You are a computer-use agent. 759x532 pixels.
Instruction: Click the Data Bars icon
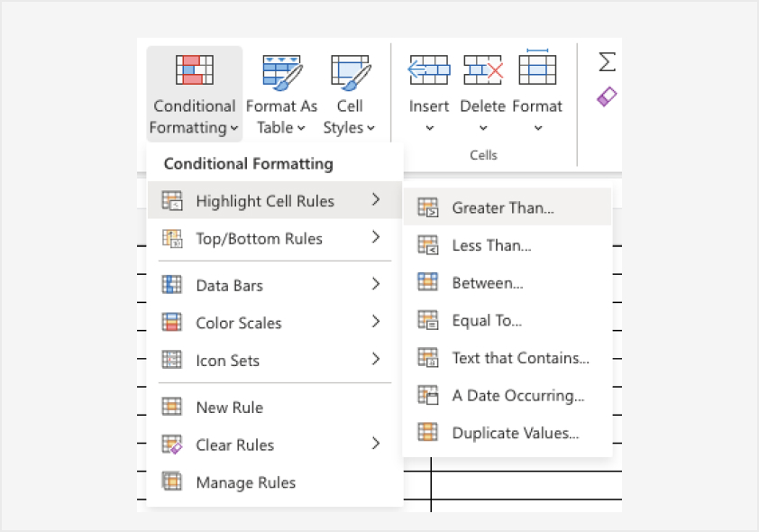(172, 285)
